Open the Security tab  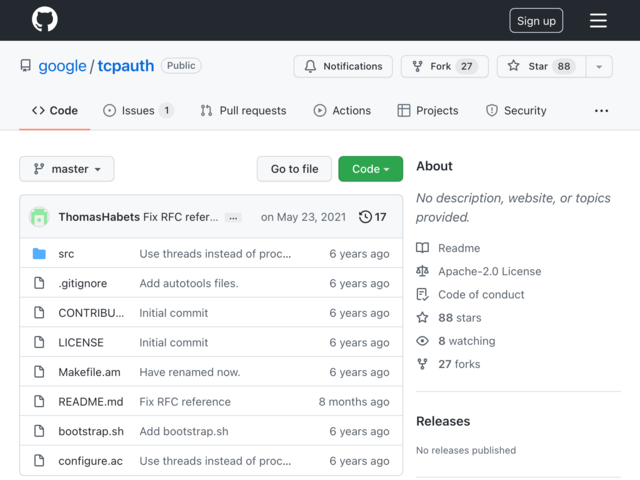tap(516, 111)
